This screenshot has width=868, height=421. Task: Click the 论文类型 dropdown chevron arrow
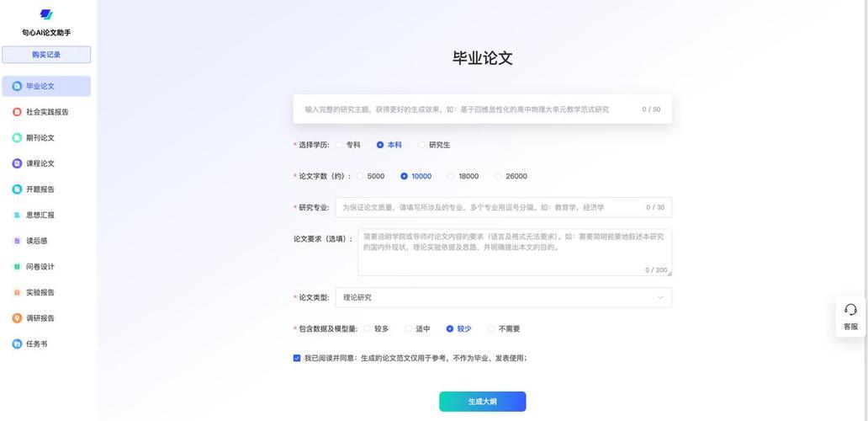coord(660,297)
